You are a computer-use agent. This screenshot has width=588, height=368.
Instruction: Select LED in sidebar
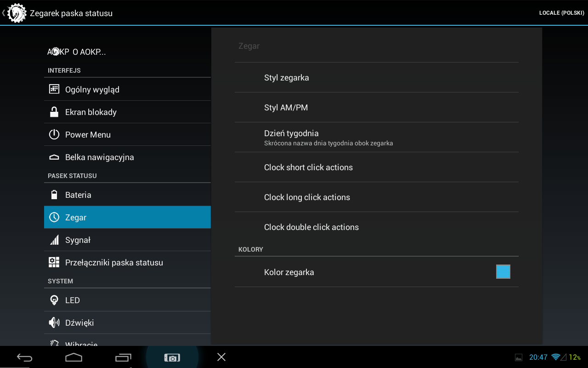[x=128, y=300]
